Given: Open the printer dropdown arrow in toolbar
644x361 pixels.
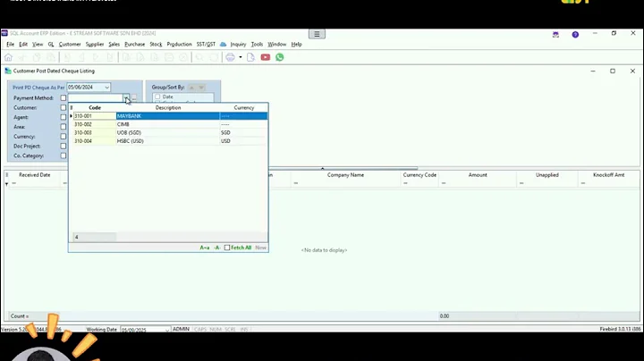Looking at the screenshot, I should tap(241, 57).
